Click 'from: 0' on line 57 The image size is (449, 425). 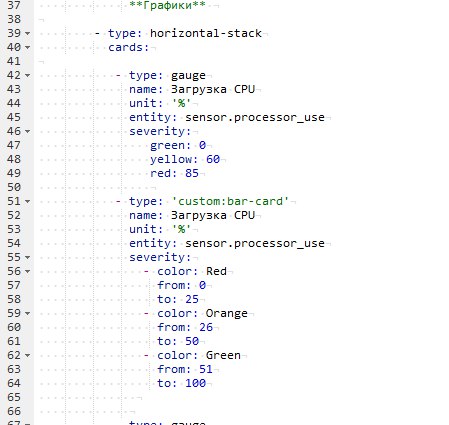tap(181, 285)
